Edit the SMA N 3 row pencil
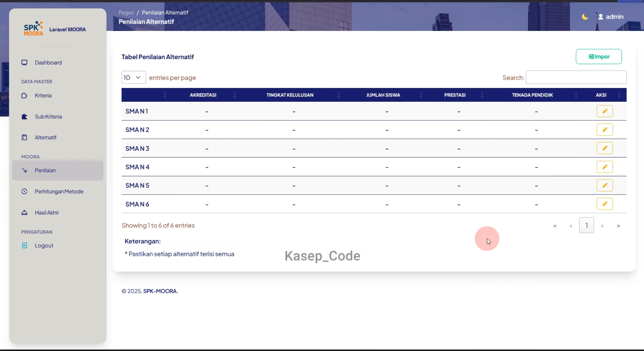644x351 pixels. [x=604, y=148]
